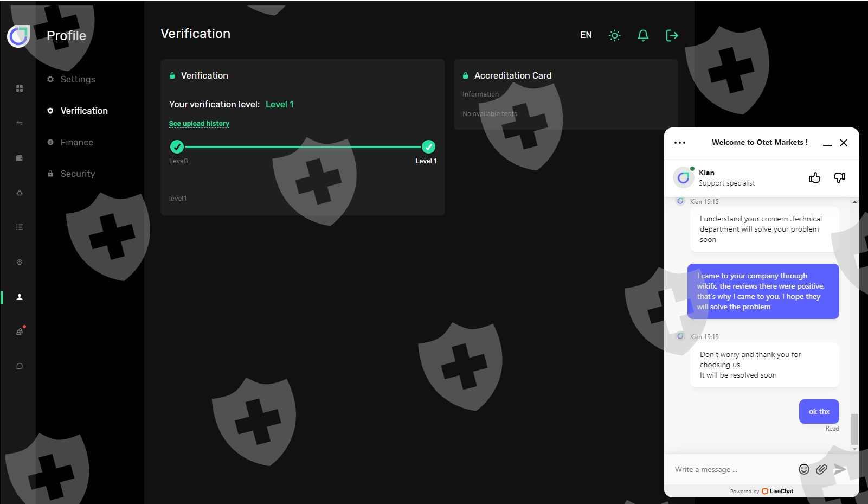
Task: Toggle the light/dark theme sun icon
Action: [x=614, y=36]
